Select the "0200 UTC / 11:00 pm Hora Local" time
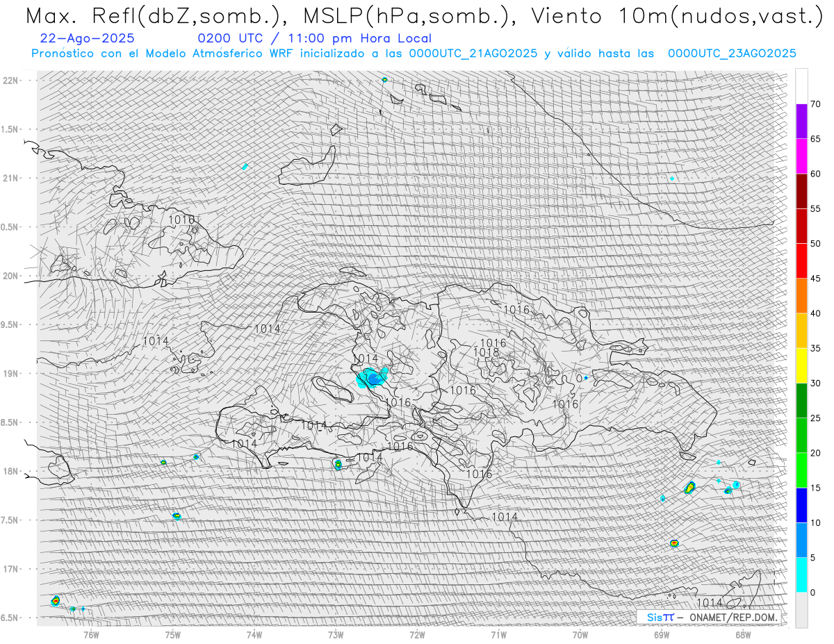The image size is (834, 644). (x=315, y=38)
